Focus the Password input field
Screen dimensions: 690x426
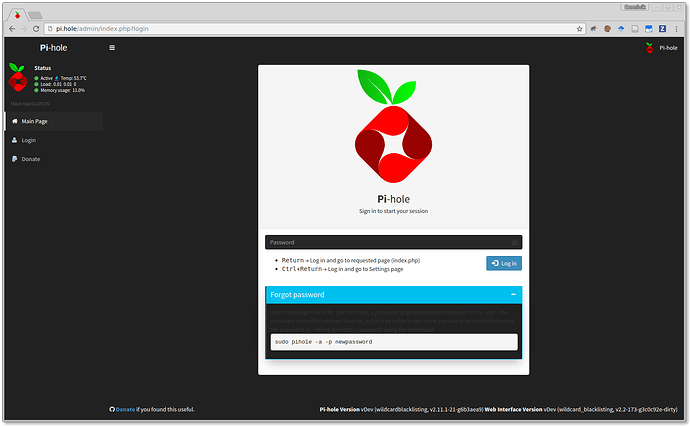coord(385,242)
